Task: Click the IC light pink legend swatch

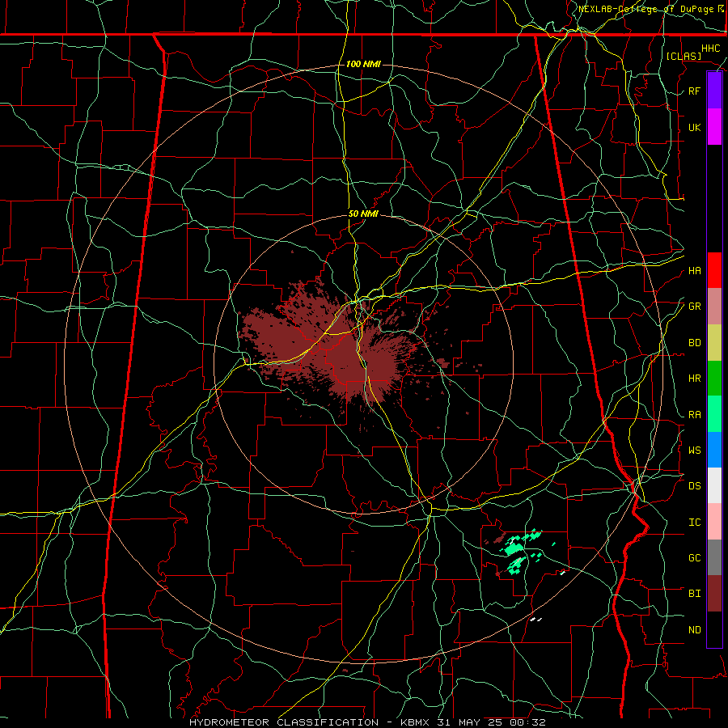Action: pyautogui.click(x=714, y=522)
